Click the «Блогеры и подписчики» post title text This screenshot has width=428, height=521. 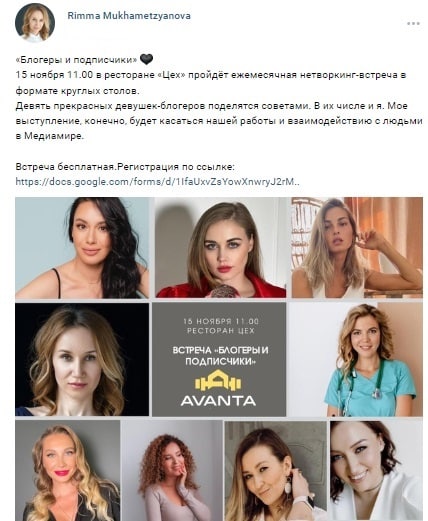[x=76, y=60]
